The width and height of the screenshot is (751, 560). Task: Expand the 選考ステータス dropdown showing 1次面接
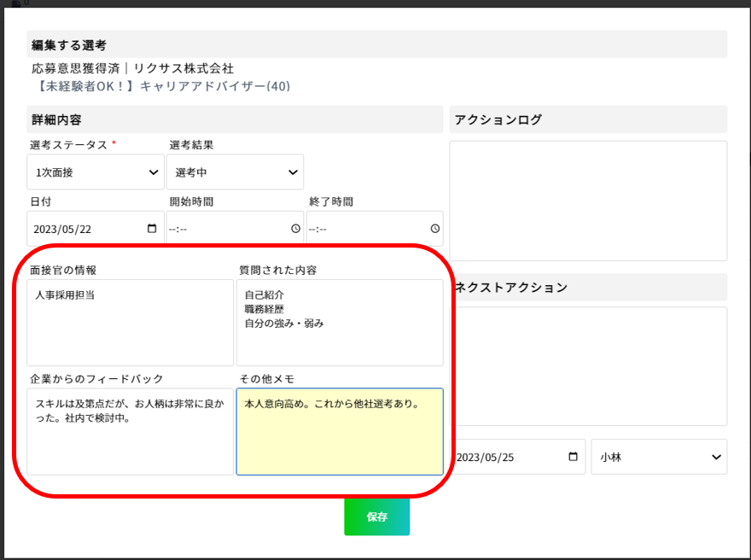coord(96,172)
